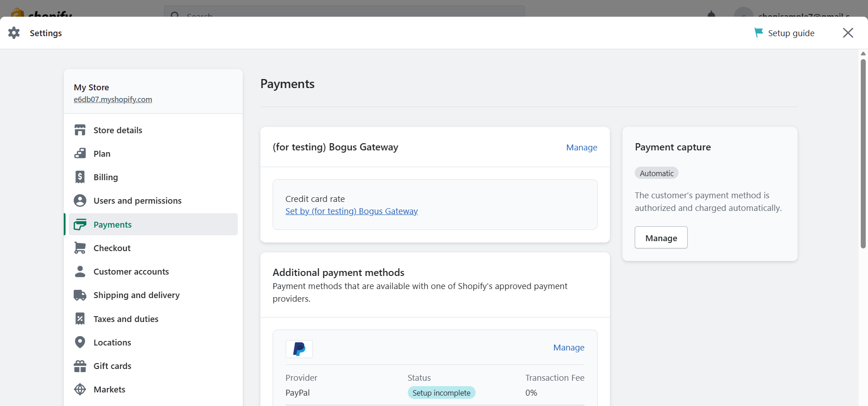The width and height of the screenshot is (868, 406).
Task: Click the Store details storefront icon
Action: click(x=80, y=130)
